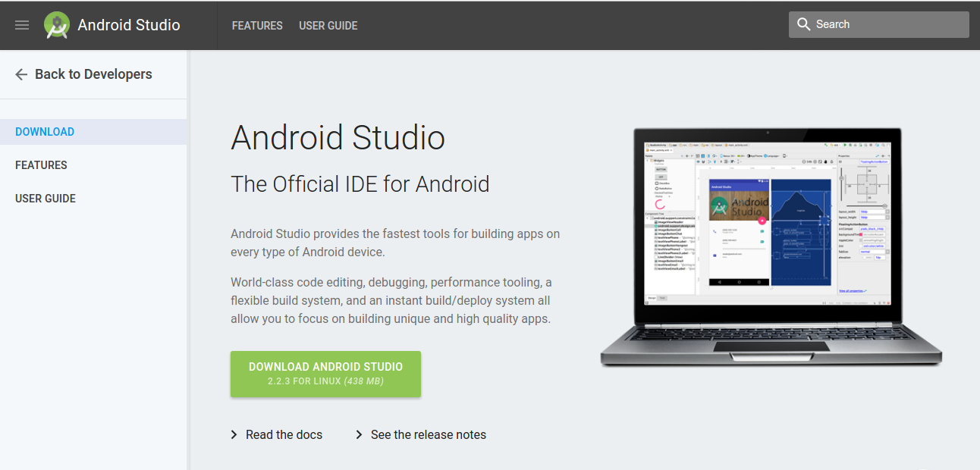Screen dimensions: 980x470
Task: Select USER GUIDE in the sidebar
Action: click(46, 198)
